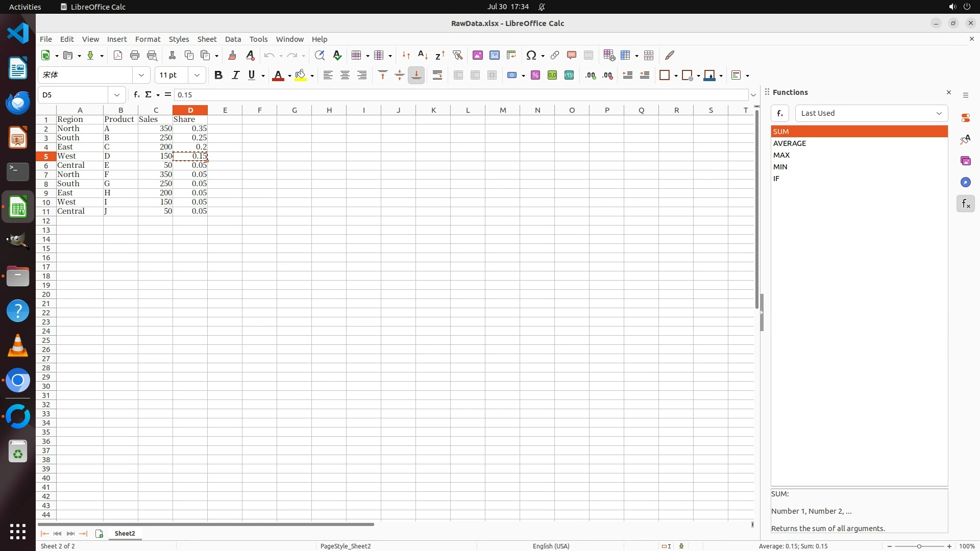980x551 pixels.
Task: Select AVERAGE in the functions list
Action: pyautogui.click(x=790, y=143)
